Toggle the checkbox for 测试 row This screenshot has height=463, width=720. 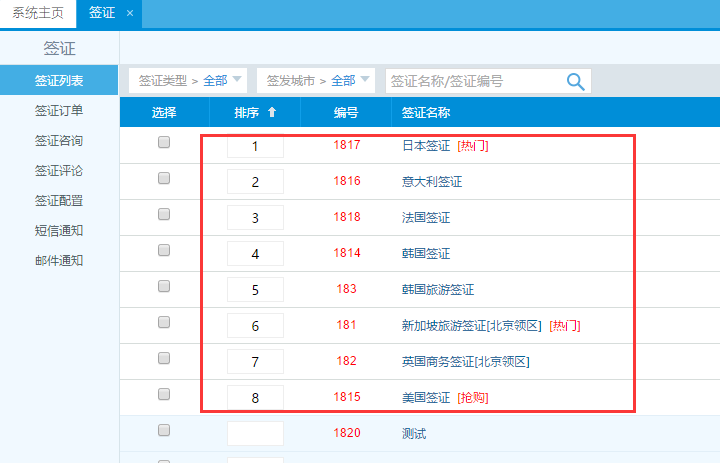(164, 431)
